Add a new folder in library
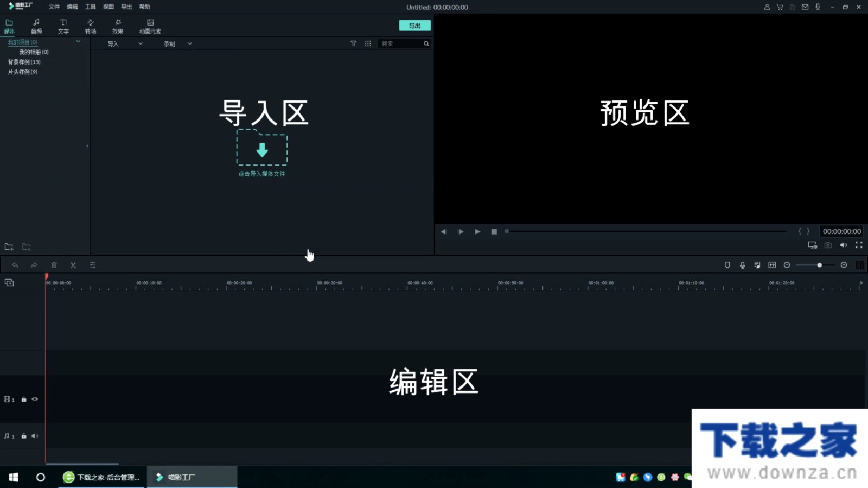The image size is (868, 488). (x=9, y=247)
